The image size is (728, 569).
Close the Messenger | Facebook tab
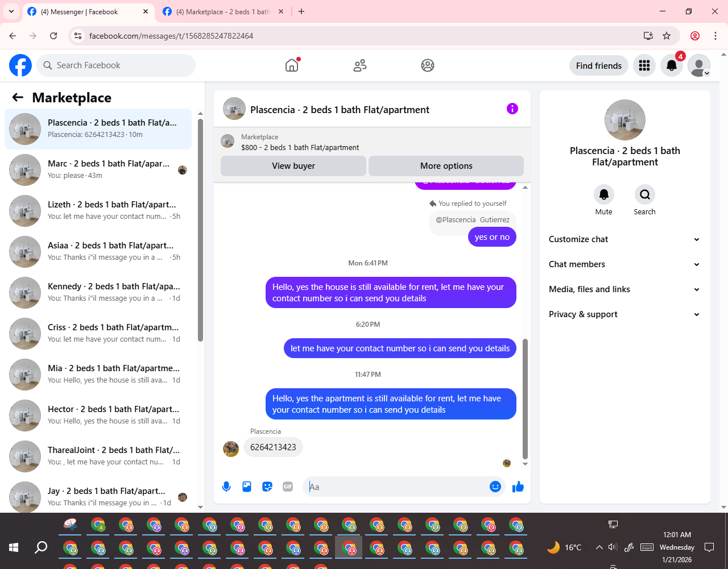tap(146, 11)
